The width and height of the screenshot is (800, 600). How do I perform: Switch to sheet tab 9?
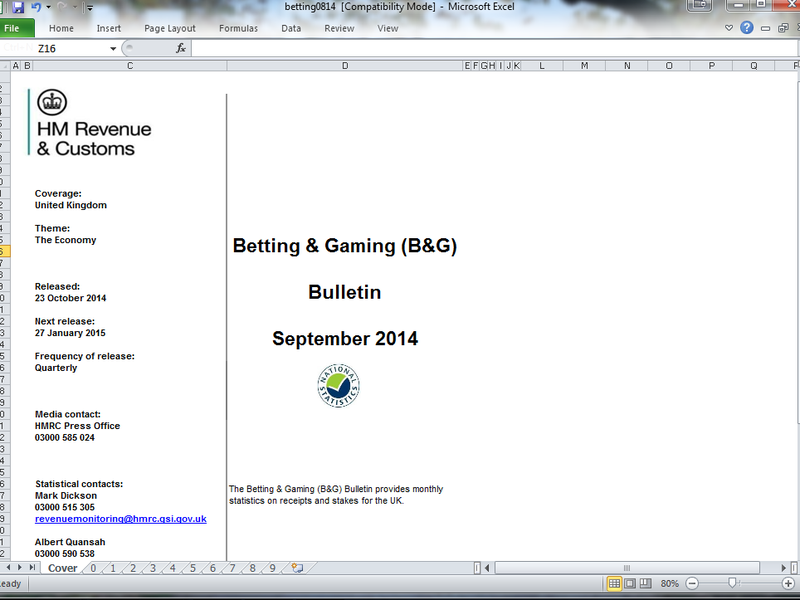[x=272, y=568]
